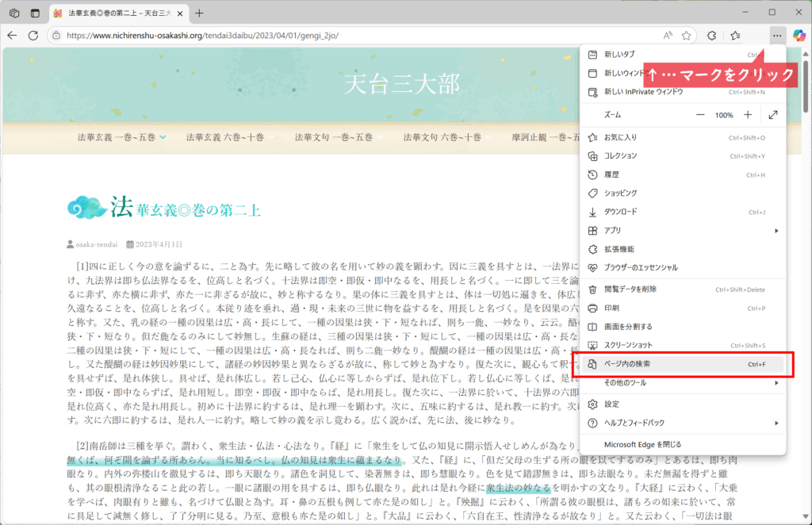Open 法華玄義 一巻~五巻 dropdown menu
This screenshot has height=525, width=812.
121,137
